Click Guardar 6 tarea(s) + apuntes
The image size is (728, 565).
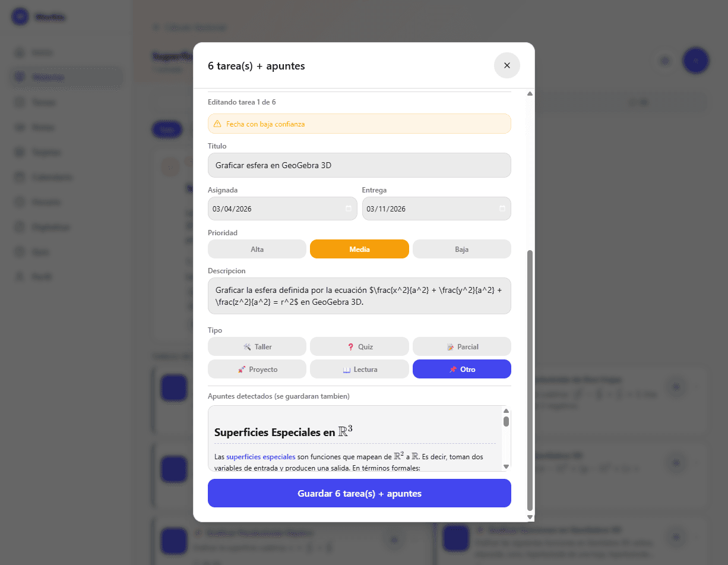(359, 493)
